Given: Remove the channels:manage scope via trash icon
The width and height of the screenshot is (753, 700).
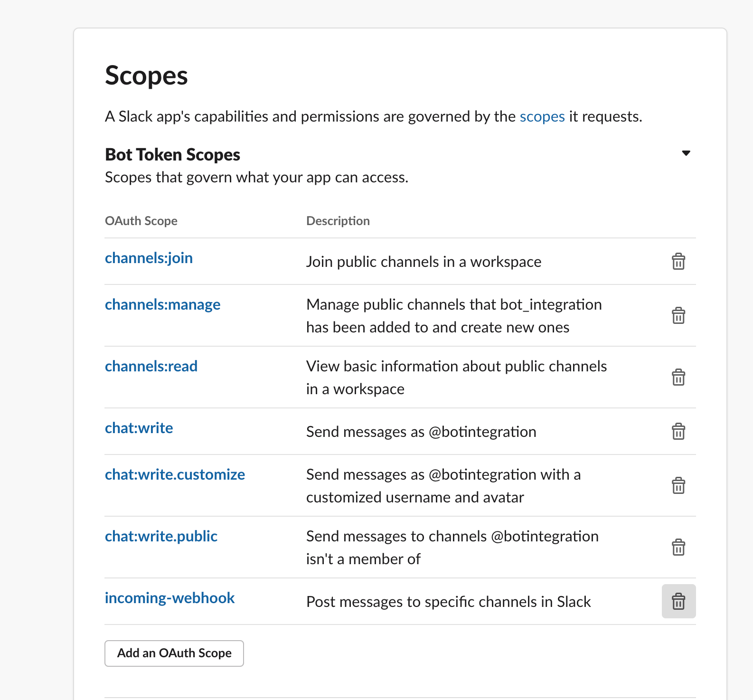Looking at the screenshot, I should (678, 316).
